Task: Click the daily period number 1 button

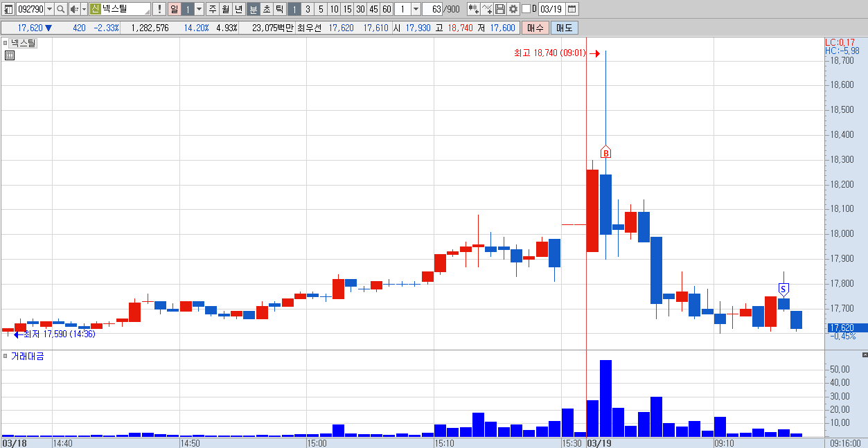Action: point(187,9)
